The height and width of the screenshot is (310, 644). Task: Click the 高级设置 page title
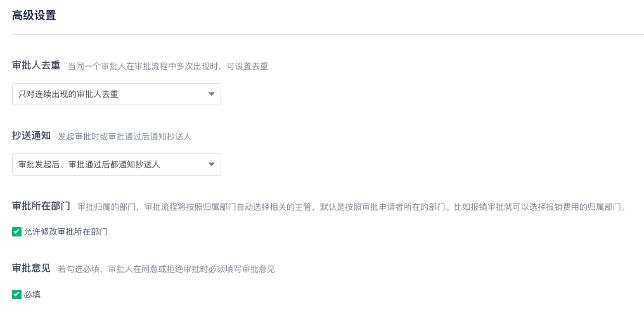tap(34, 16)
